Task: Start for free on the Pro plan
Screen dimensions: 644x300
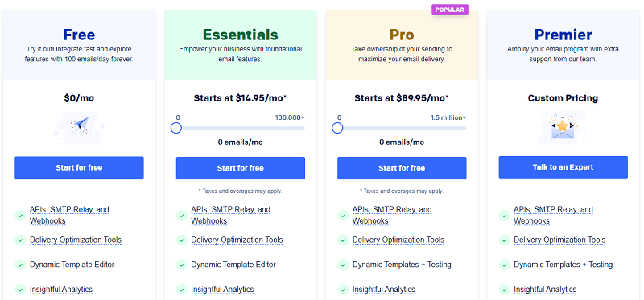Action: [402, 168]
